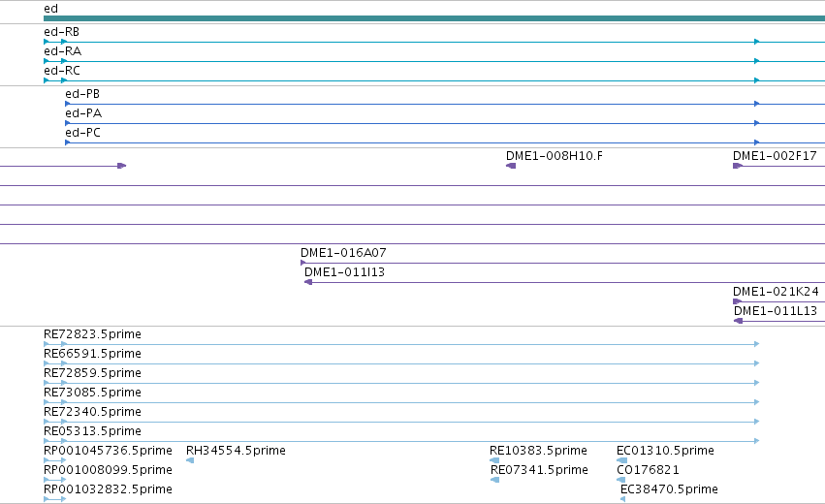
Task: Click the EC38470.5prime arrow glyph
Action: [623, 499]
